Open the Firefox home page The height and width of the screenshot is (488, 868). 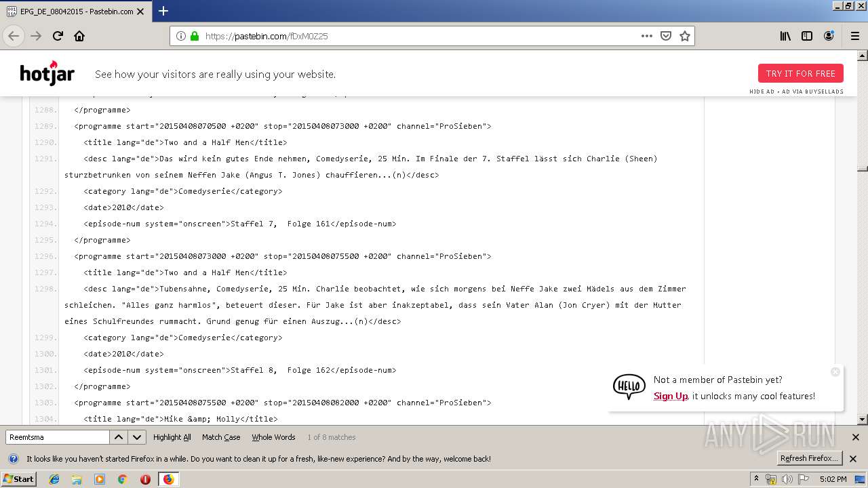coord(79,36)
